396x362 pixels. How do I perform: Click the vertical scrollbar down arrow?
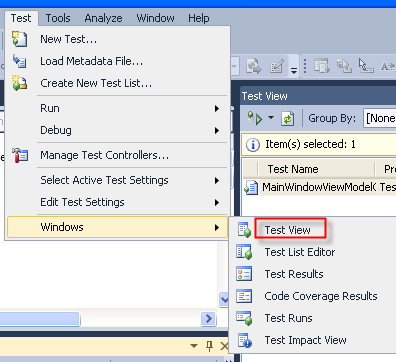(224, 300)
